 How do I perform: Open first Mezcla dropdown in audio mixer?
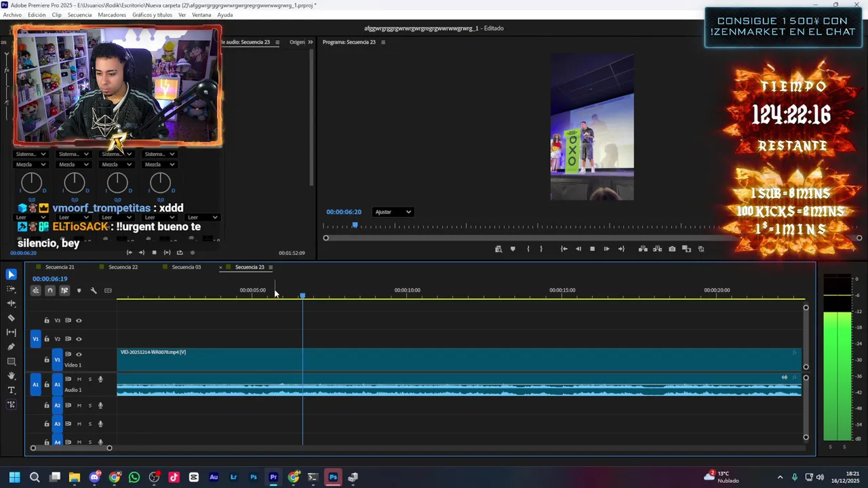[31, 165]
